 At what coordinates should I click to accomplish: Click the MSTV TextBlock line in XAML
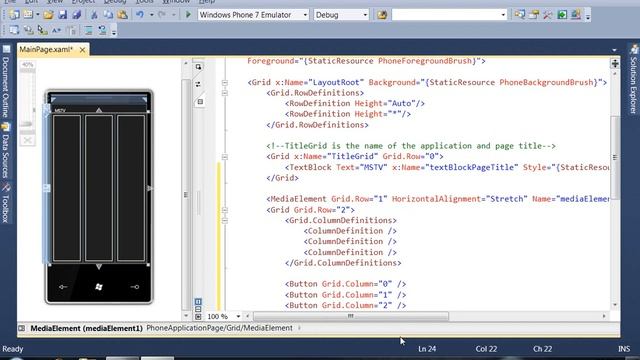tap(447, 167)
